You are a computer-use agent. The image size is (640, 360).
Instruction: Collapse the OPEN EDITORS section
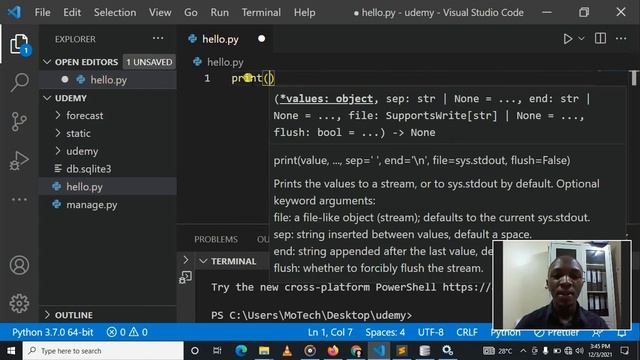(47, 62)
